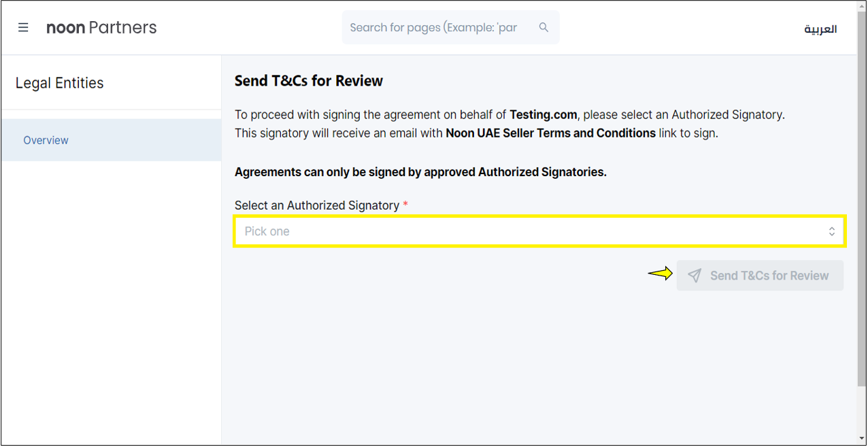Click the scrollbar down arrow

(861, 439)
